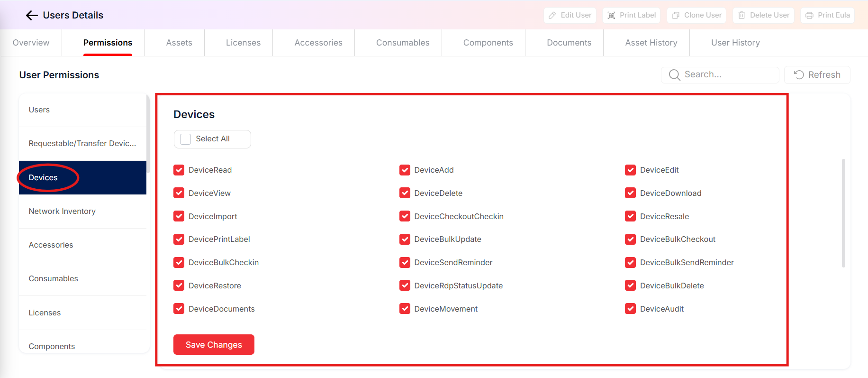868x378 pixels.
Task: Open the Components tab in top bar
Action: 488,43
